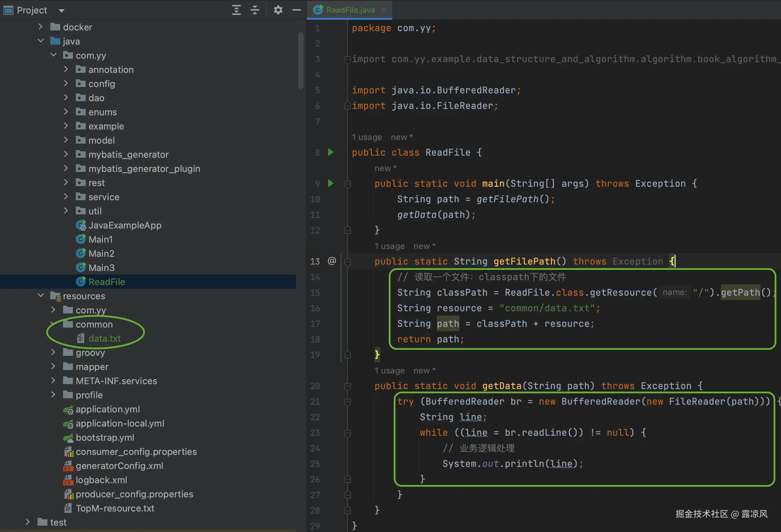781x532 pixels.
Task: Hide the Project tool window
Action: [296, 10]
